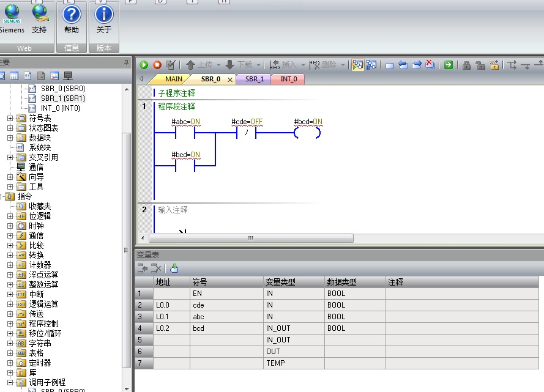Go to the next bookmark icon

click(416, 65)
